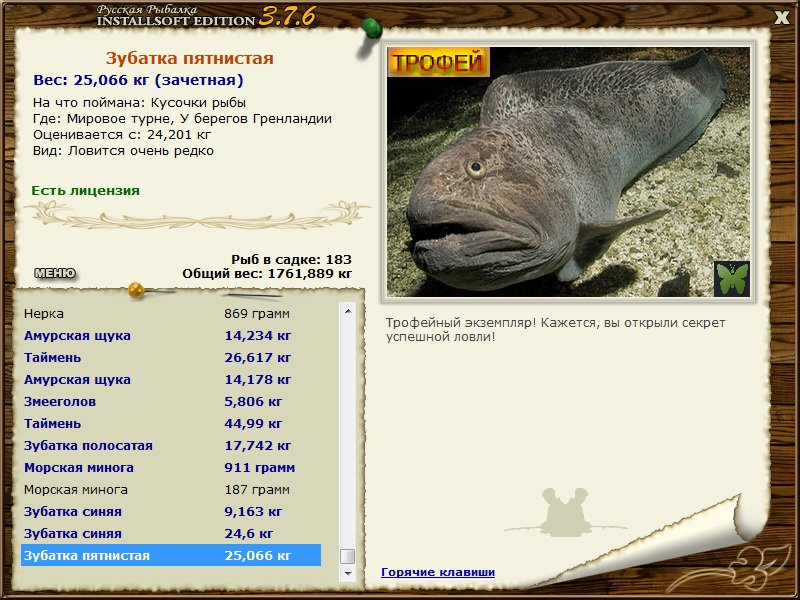The height and width of the screenshot is (600, 800).
Task: Click the ТРОФЕЙ badge on the fish photo
Action: [439, 62]
